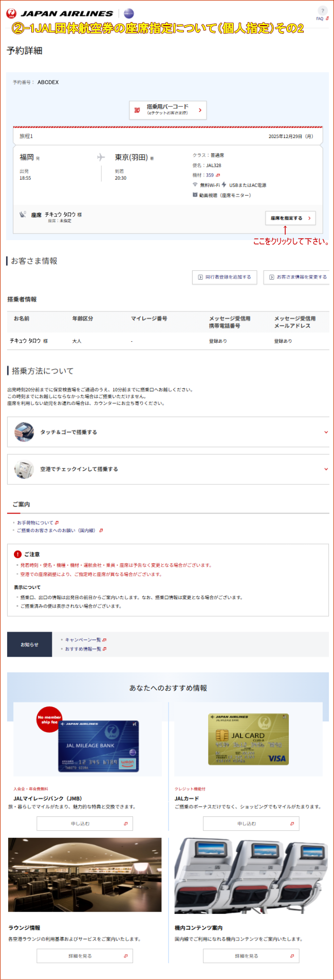Click the USB/AC power lightning icon

pyautogui.click(x=224, y=185)
